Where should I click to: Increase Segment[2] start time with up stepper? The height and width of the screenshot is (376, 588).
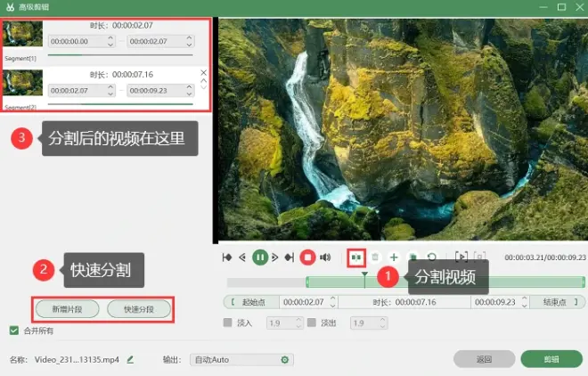[x=110, y=87]
